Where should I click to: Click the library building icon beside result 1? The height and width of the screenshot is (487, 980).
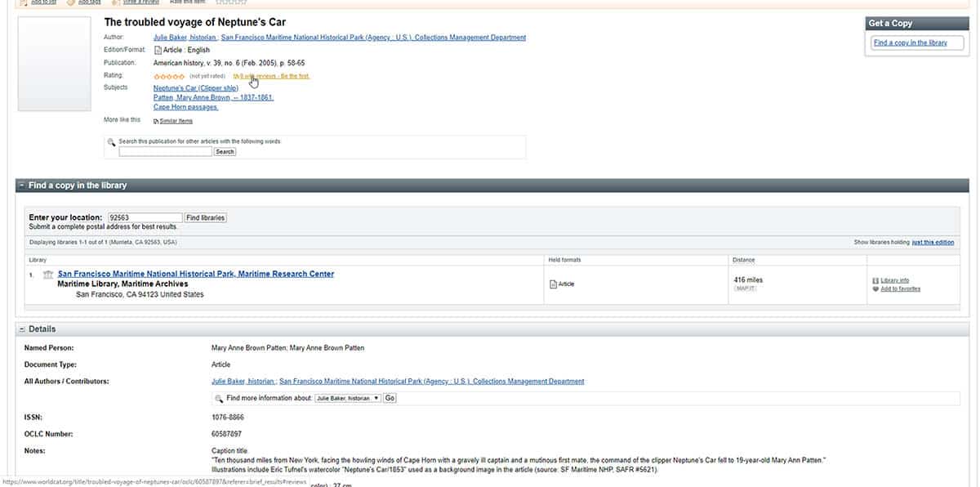pyautogui.click(x=48, y=275)
